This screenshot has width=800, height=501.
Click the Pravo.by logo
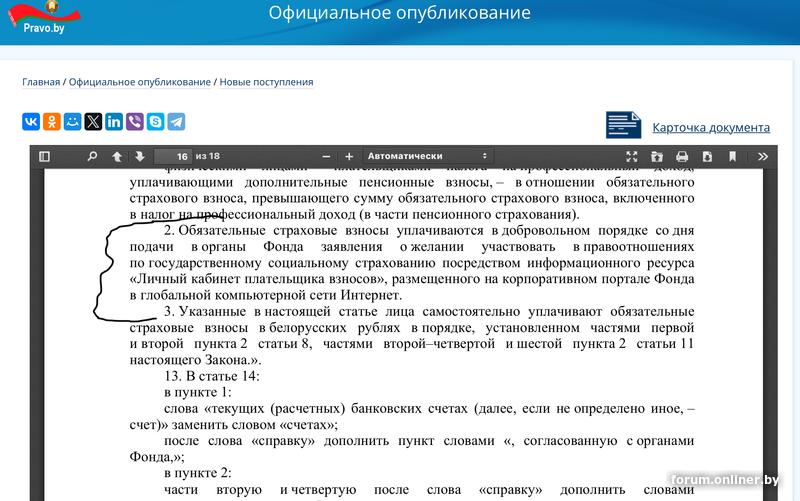tap(44, 18)
